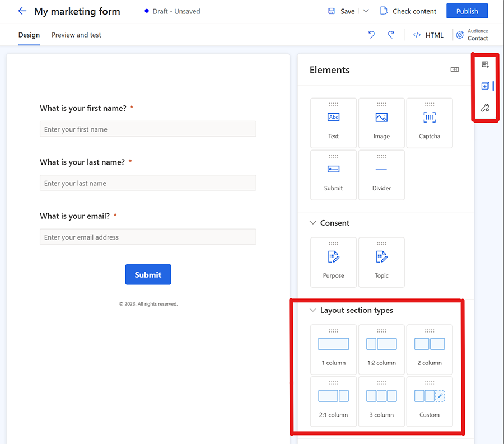504x444 pixels.
Task: Click the Check content button
Action: [408, 11]
